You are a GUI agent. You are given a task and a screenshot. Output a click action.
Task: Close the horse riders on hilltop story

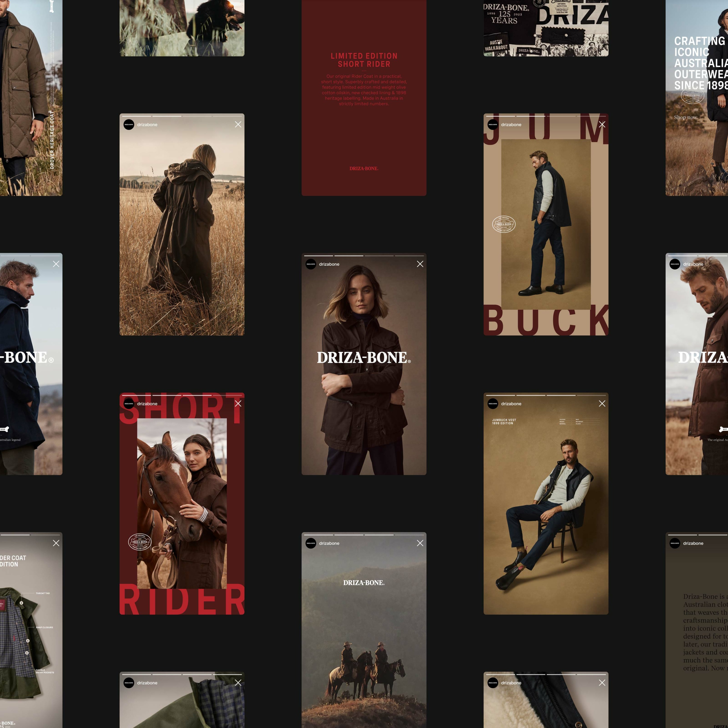click(420, 543)
